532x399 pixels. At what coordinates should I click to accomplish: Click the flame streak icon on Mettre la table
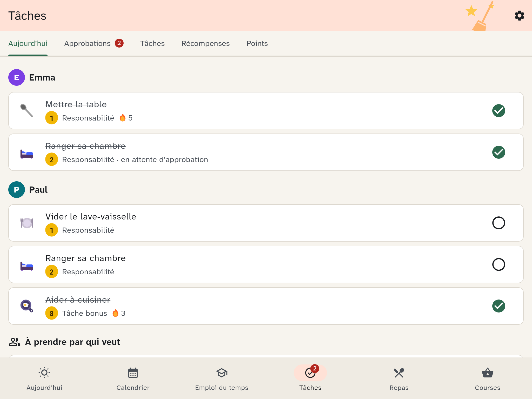point(123,118)
